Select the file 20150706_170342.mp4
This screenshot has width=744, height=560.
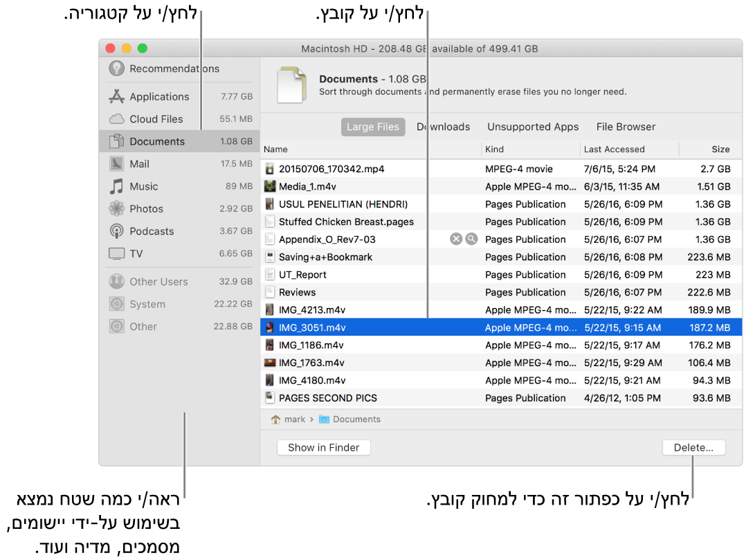tap(501, 168)
